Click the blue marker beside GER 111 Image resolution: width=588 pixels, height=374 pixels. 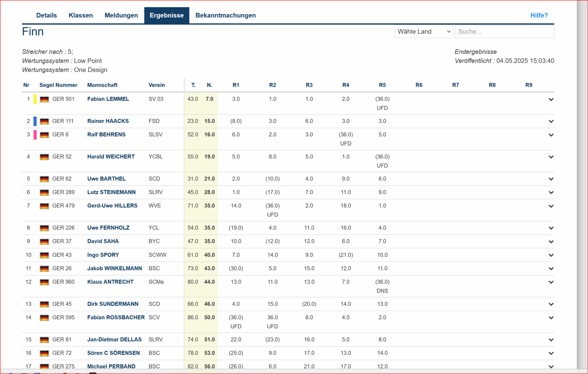[x=35, y=121]
